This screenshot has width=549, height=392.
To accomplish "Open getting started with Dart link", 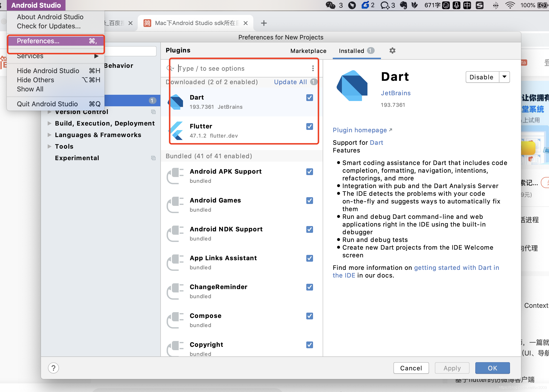I will (457, 268).
